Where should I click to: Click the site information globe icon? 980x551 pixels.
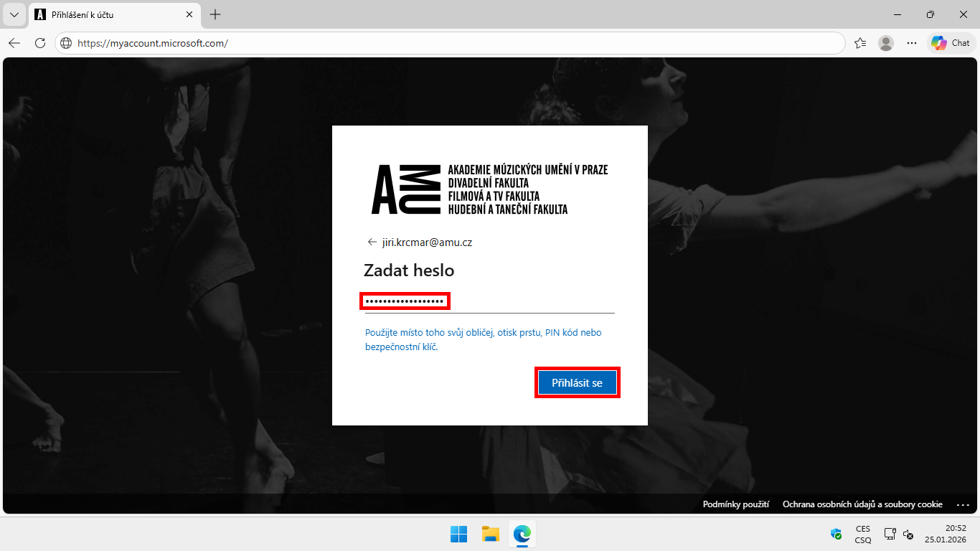[66, 43]
